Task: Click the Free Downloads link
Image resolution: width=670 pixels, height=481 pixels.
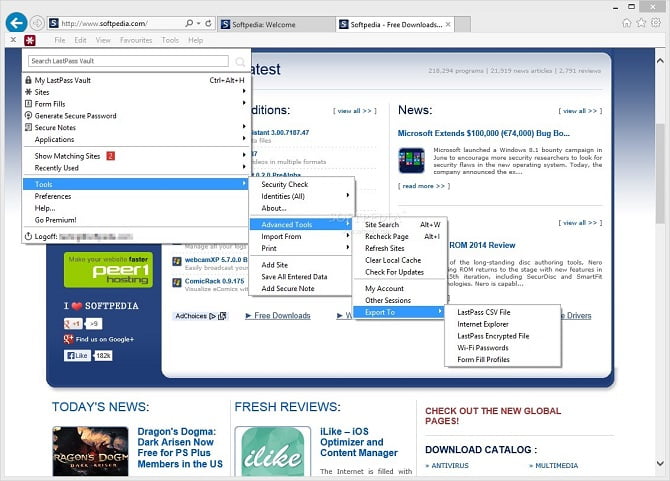Action: click(x=282, y=316)
